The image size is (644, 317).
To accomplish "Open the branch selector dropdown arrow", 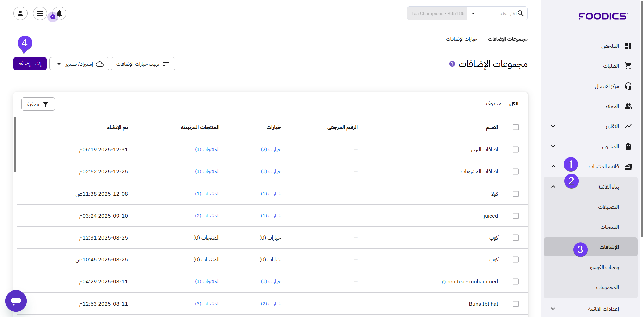I will pyautogui.click(x=473, y=14).
